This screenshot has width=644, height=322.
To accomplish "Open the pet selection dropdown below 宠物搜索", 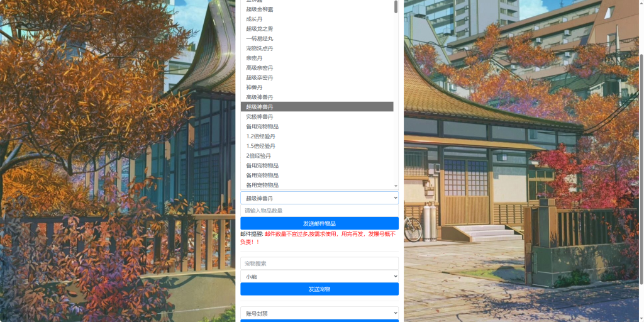I will pos(319,277).
